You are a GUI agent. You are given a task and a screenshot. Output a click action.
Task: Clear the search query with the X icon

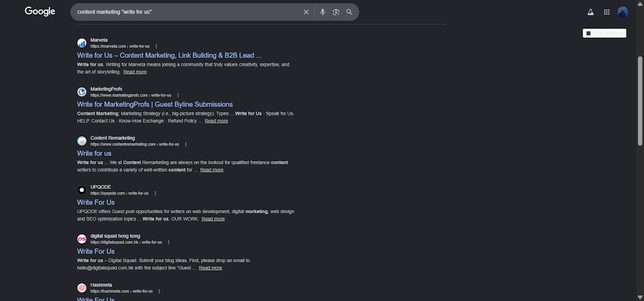click(x=306, y=12)
